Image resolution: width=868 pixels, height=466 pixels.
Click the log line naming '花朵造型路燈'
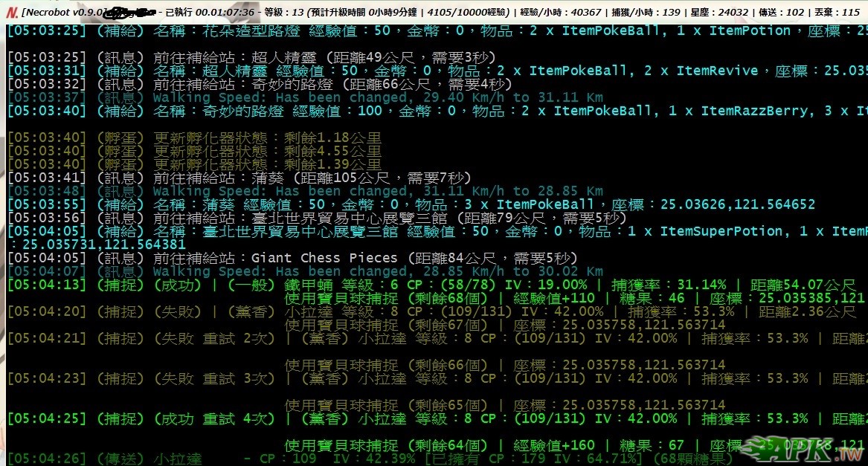point(437,30)
